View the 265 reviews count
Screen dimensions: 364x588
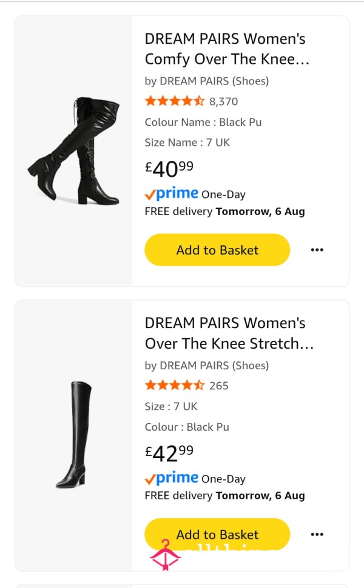click(x=218, y=386)
